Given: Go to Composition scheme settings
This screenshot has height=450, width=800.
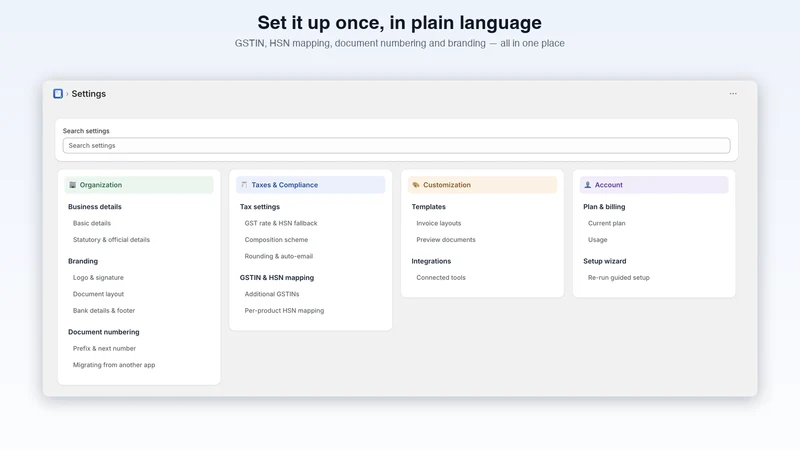Looking at the screenshot, I should coord(276,240).
